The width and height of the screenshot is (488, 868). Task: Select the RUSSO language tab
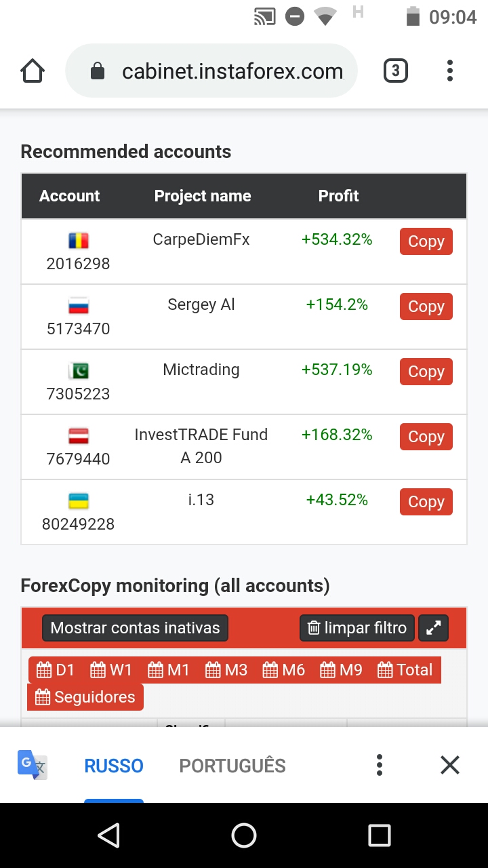[x=114, y=766]
